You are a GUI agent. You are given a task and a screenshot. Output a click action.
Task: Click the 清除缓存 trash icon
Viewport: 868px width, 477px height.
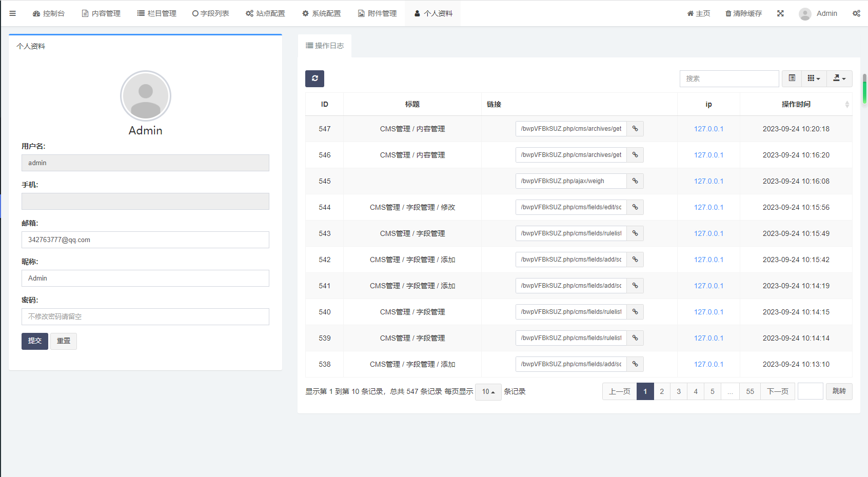(x=728, y=13)
